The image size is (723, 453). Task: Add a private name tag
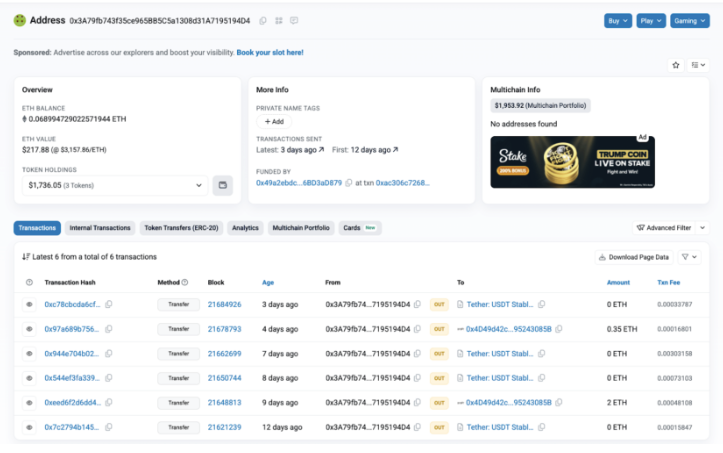(273, 121)
